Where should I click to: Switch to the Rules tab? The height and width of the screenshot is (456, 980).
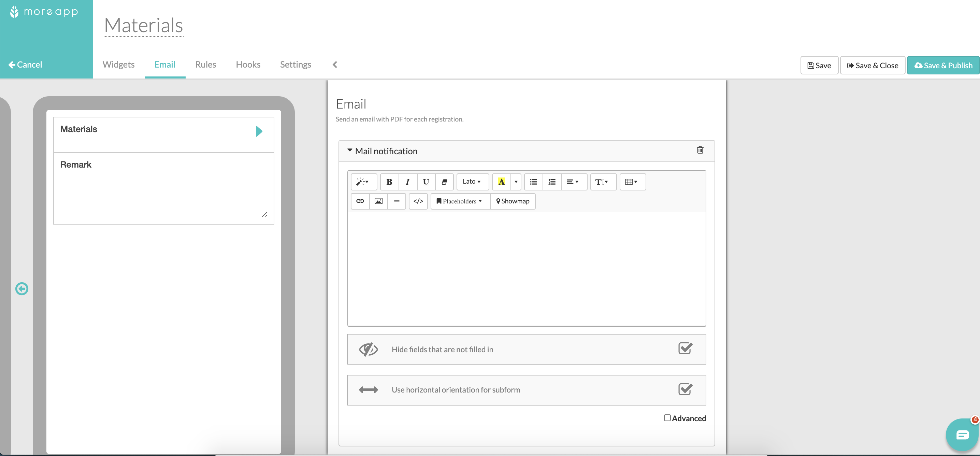point(205,64)
